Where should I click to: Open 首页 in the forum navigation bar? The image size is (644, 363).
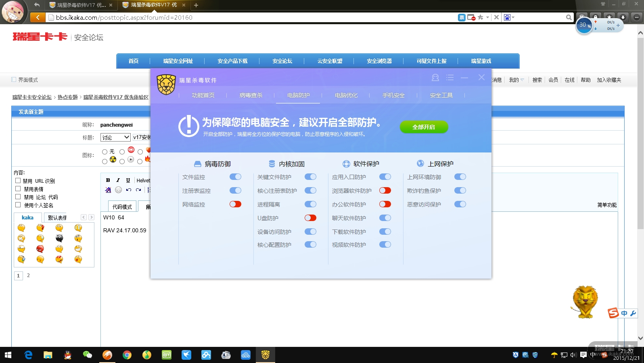click(x=134, y=61)
